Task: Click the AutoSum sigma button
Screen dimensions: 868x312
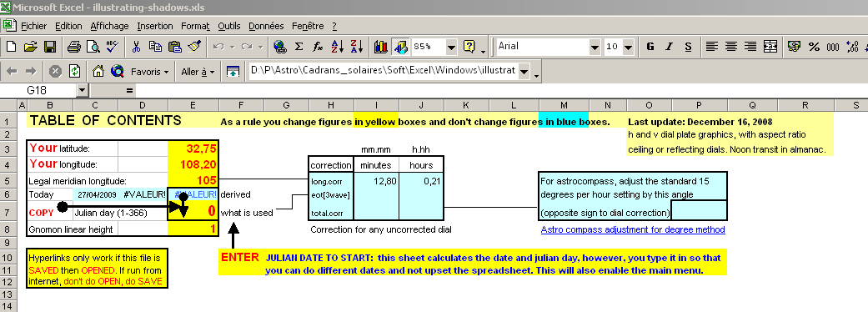Action: coord(299,47)
